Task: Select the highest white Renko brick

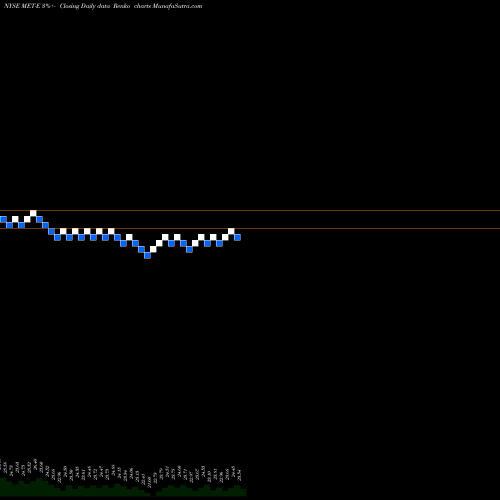Action: (x=33, y=213)
